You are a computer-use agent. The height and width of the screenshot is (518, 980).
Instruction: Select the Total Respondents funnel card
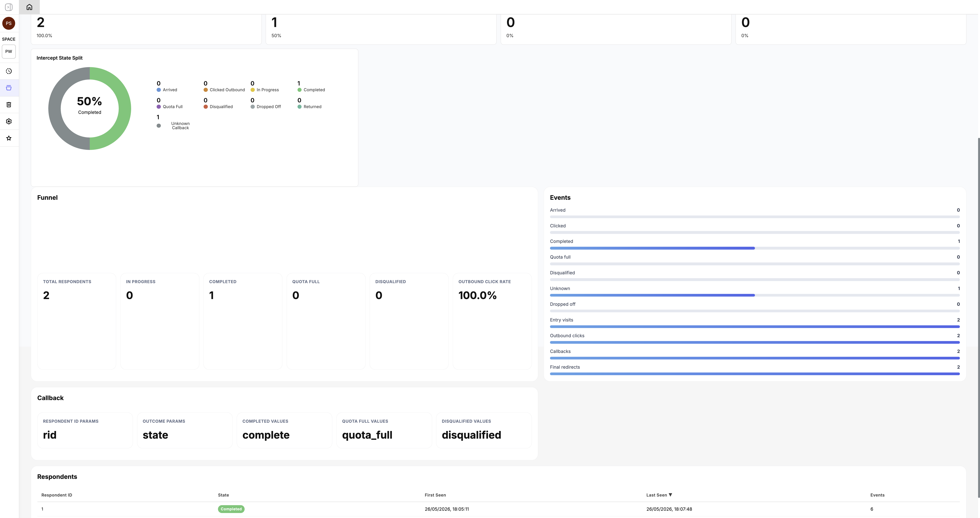coord(76,321)
